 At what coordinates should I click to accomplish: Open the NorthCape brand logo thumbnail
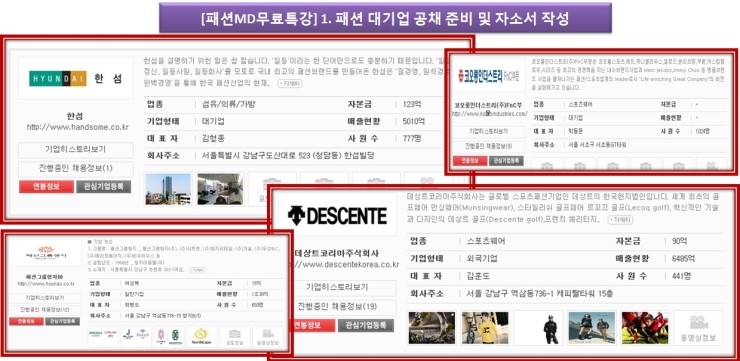coord(202,336)
